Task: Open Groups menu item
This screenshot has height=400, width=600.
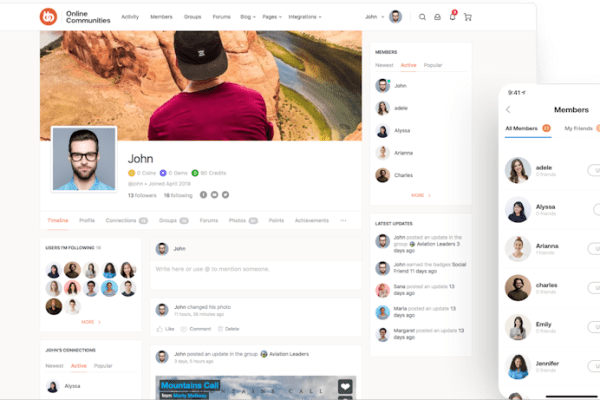Action: pyautogui.click(x=192, y=17)
